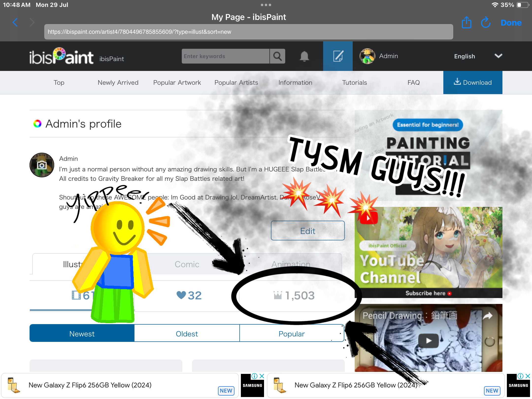This screenshot has height=399, width=532.
Task: Reload the page with refresh icon
Action: (x=485, y=23)
